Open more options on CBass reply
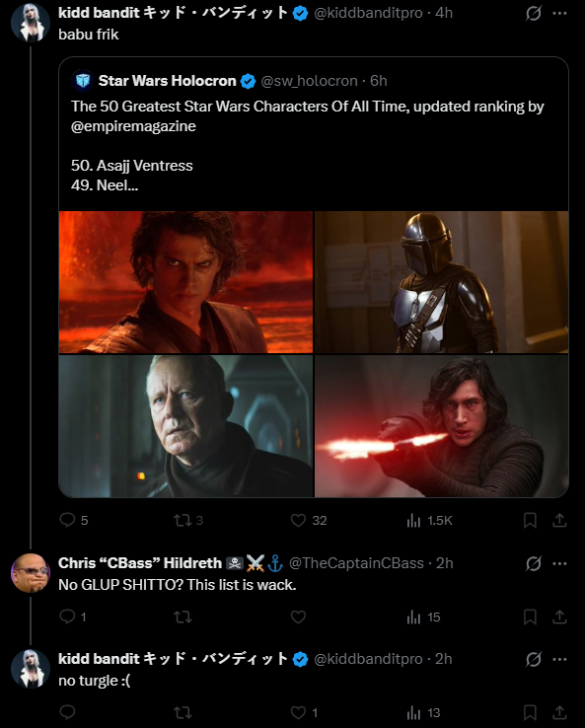Viewport: 585px width, 728px height. (559, 563)
